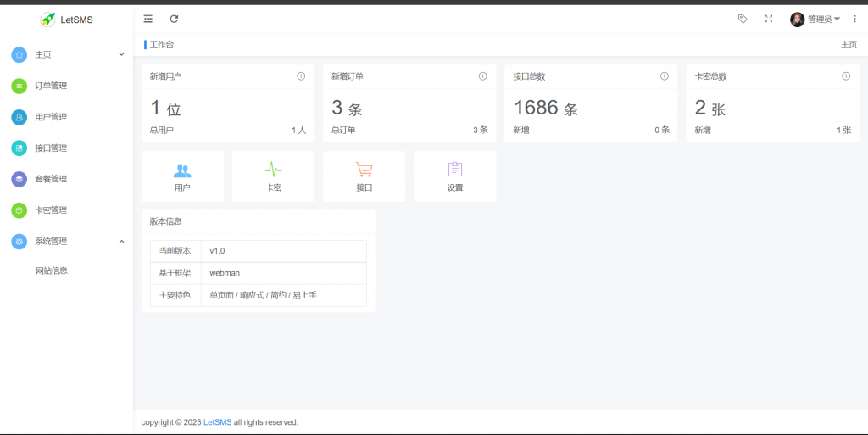Click the 版本信息 card heading
868x435 pixels.
pos(165,221)
